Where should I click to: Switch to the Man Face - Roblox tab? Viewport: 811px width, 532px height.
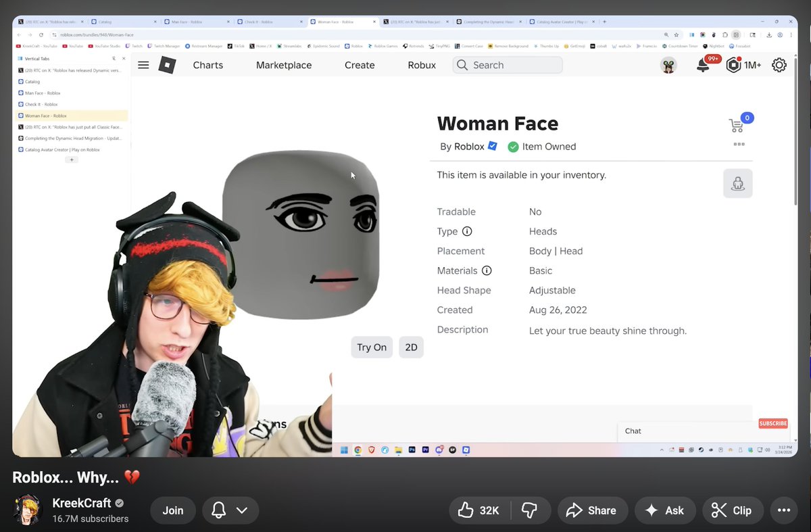pyautogui.click(x=196, y=22)
